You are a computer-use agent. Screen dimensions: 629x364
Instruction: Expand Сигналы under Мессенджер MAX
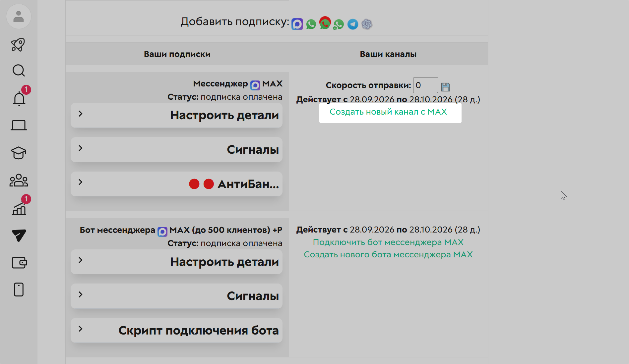176,149
